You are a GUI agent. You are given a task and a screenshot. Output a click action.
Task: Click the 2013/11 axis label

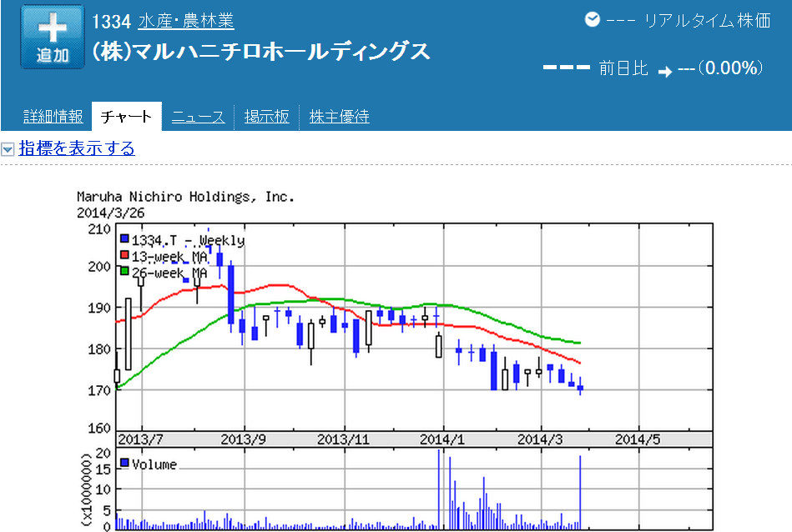coord(344,439)
